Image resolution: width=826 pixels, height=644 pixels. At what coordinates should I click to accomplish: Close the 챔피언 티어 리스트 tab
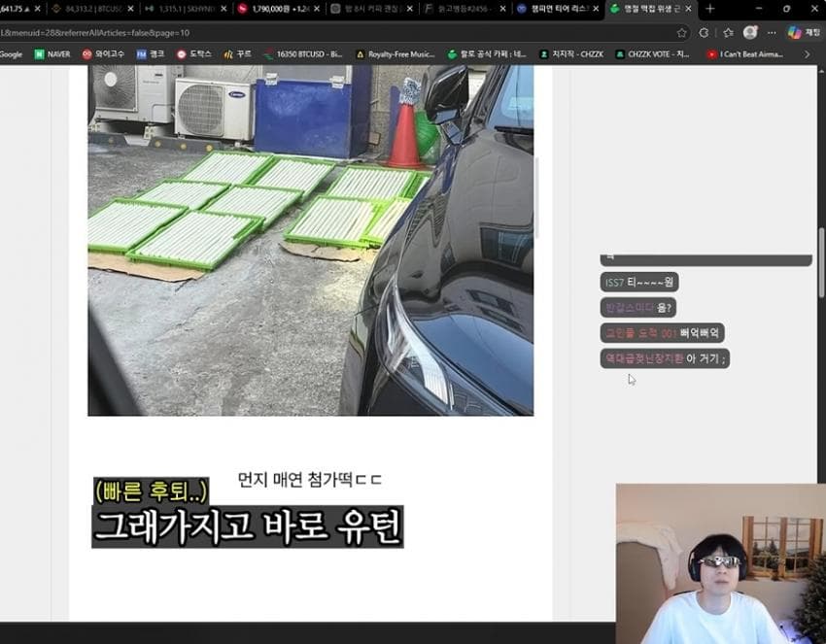click(x=596, y=9)
